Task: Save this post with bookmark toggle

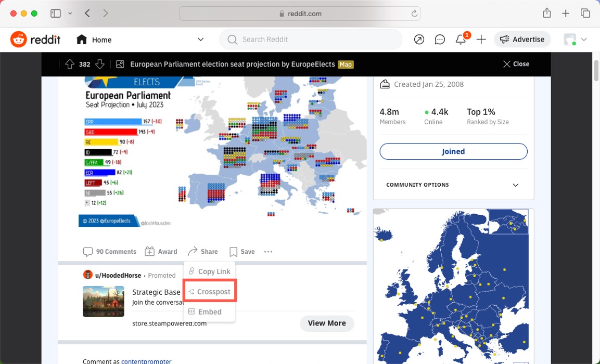Action: point(242,252)
